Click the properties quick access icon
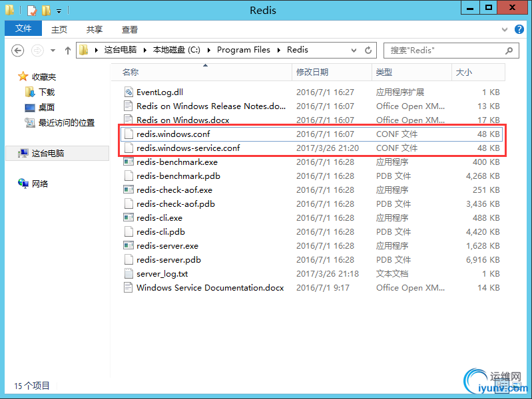This screenshot has height=399, width=532. pos(32,10)
